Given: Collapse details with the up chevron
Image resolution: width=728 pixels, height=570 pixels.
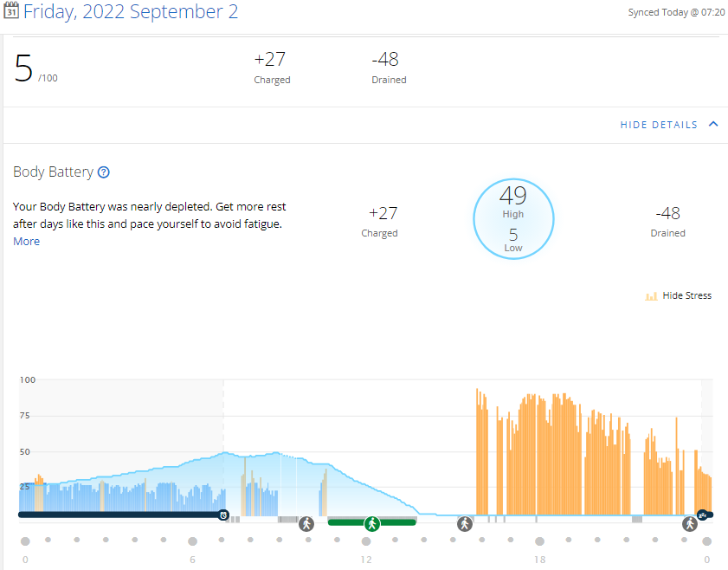Looking at the screenshot, I should (713, 124).
